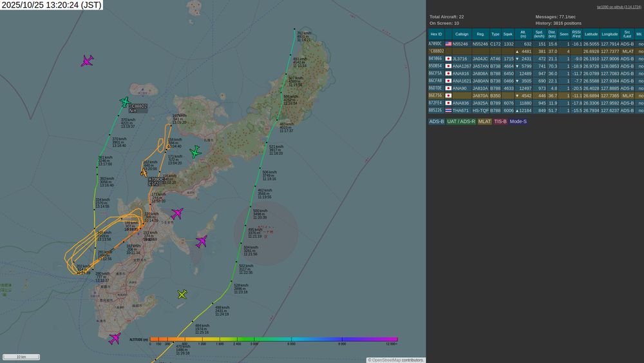This screenshot has width=644, height=363.
Task: Sort by the Spd. (km/h) column header
Action: pos(539,34)
